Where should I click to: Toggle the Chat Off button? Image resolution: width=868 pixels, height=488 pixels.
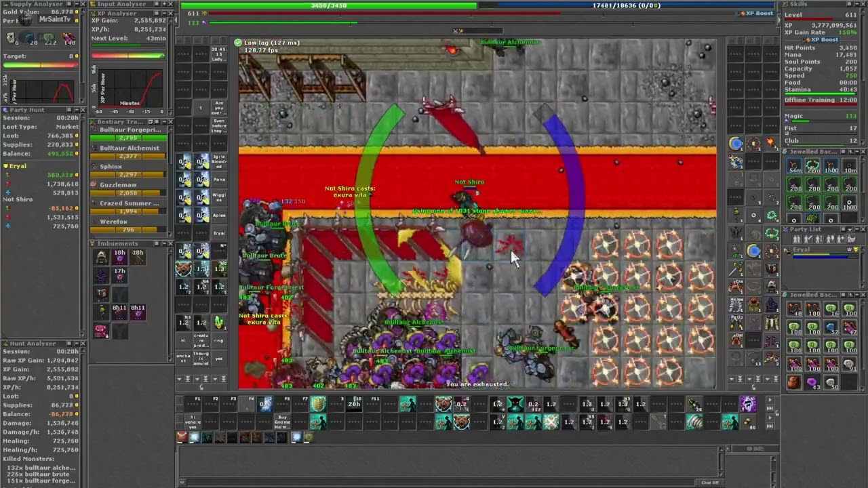tap(709, 483)
